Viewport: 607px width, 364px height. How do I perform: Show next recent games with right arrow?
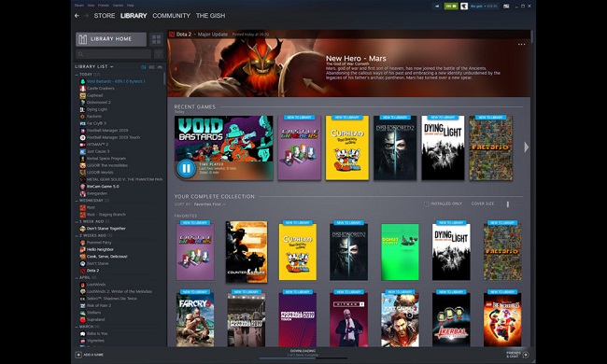coord(526,147)
